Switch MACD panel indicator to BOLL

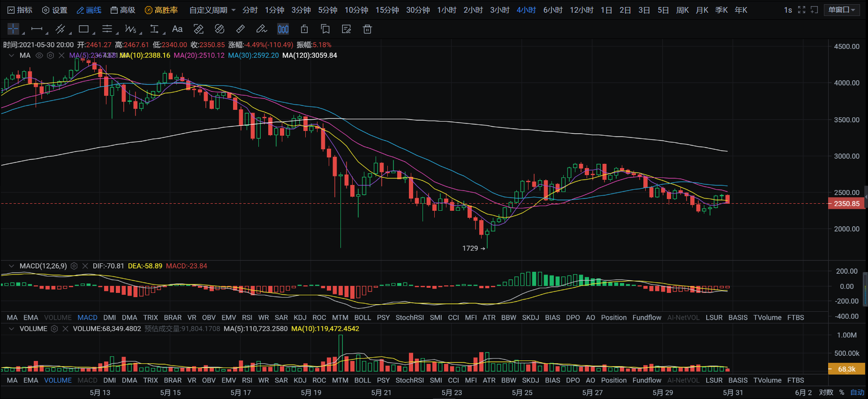tap(362, 317)
